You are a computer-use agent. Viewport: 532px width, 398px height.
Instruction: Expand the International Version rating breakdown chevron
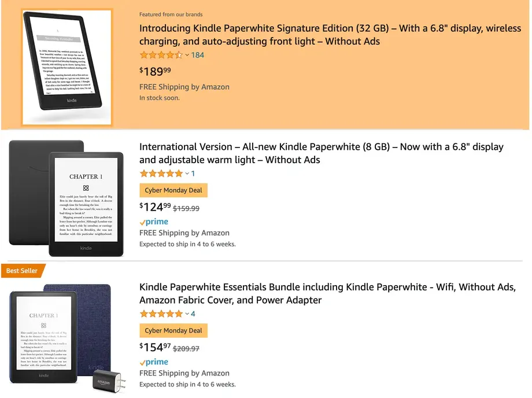coord(187,174)
